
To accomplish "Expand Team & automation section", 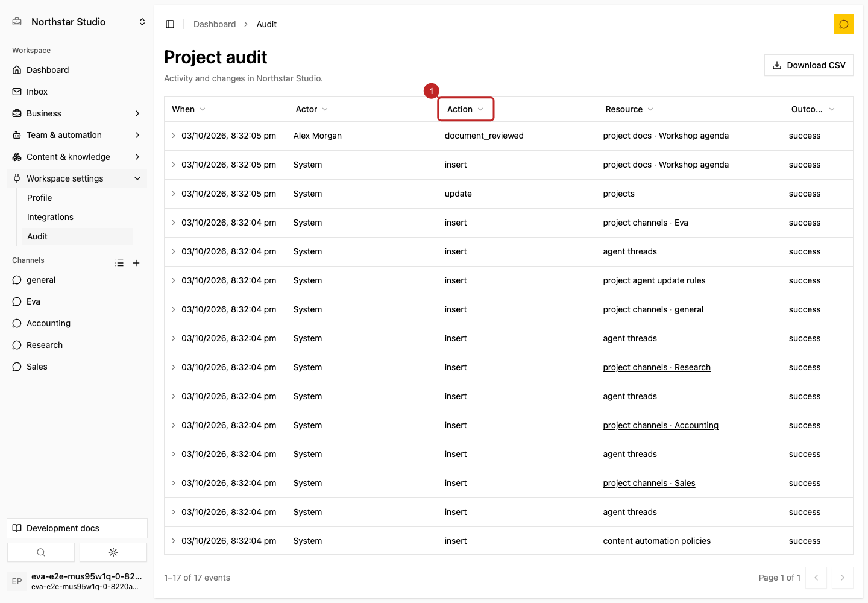I will pyautogui.click(x=77, y=135).
